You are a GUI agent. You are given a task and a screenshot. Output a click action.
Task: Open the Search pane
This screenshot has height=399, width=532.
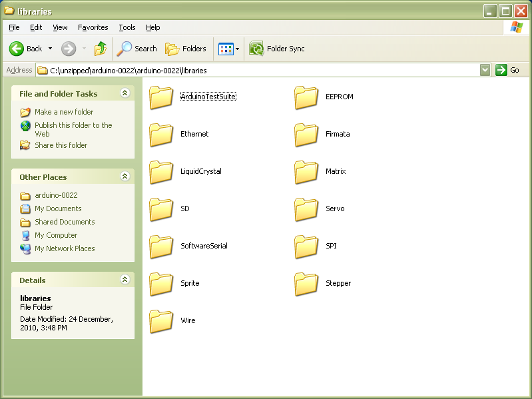[x=136, y=49]
